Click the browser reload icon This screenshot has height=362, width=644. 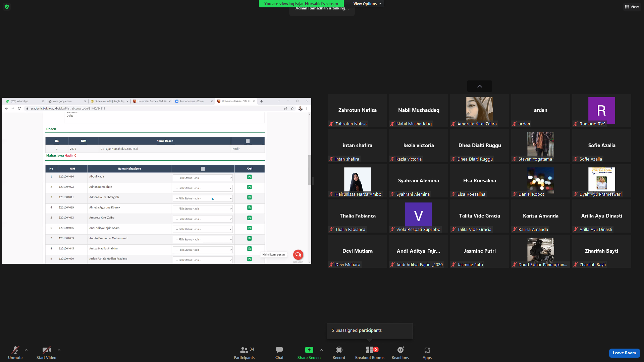point(19,109)
